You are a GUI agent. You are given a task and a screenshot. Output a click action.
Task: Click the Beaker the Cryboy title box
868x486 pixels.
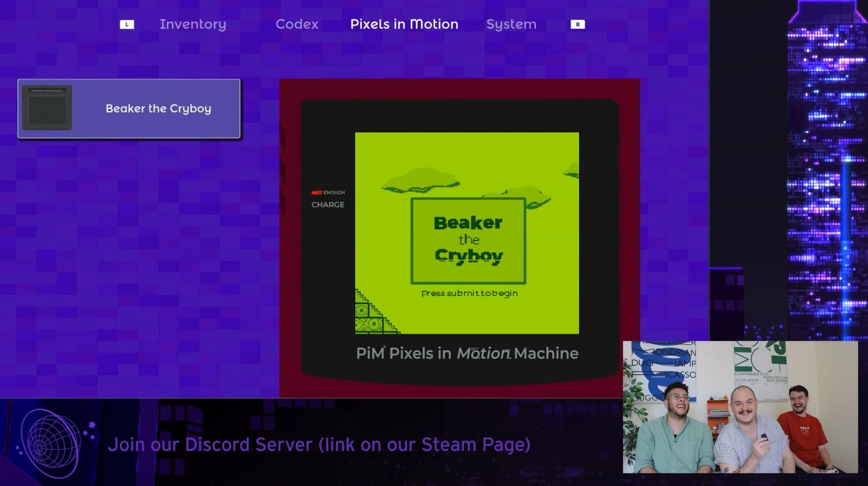click(x=468, y=241)
